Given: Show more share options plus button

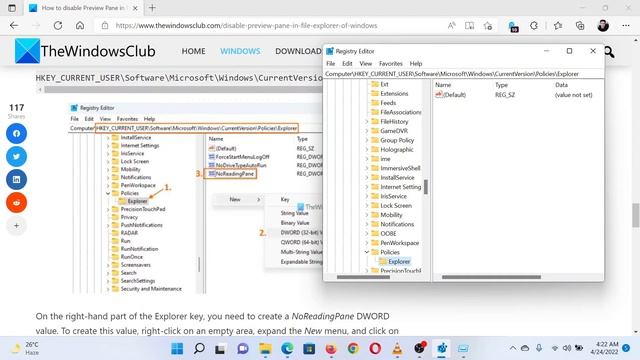Looking at the screenshot, I should click(16, 225).
